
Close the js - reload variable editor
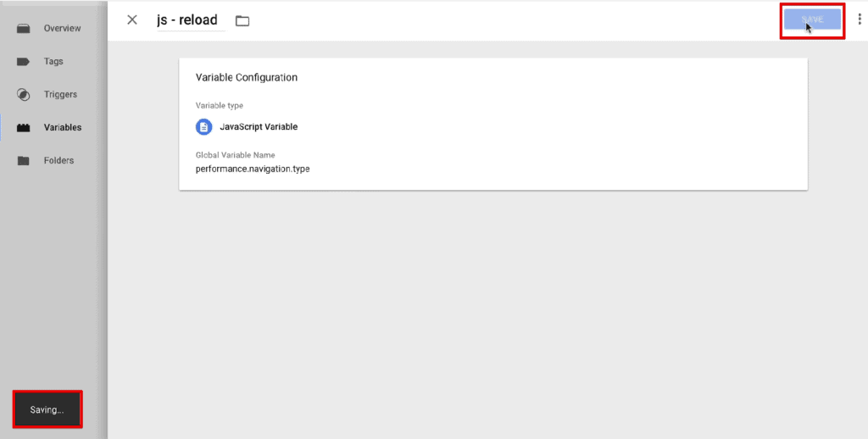pyautogui.click(x=131, y=20)
